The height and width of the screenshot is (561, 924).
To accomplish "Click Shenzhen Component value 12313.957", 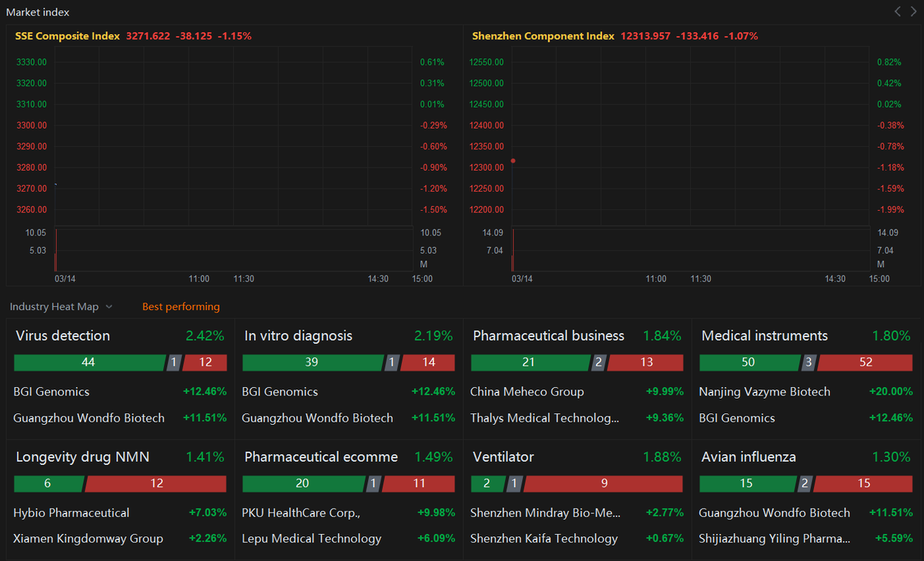I will [x=645, y=35].
